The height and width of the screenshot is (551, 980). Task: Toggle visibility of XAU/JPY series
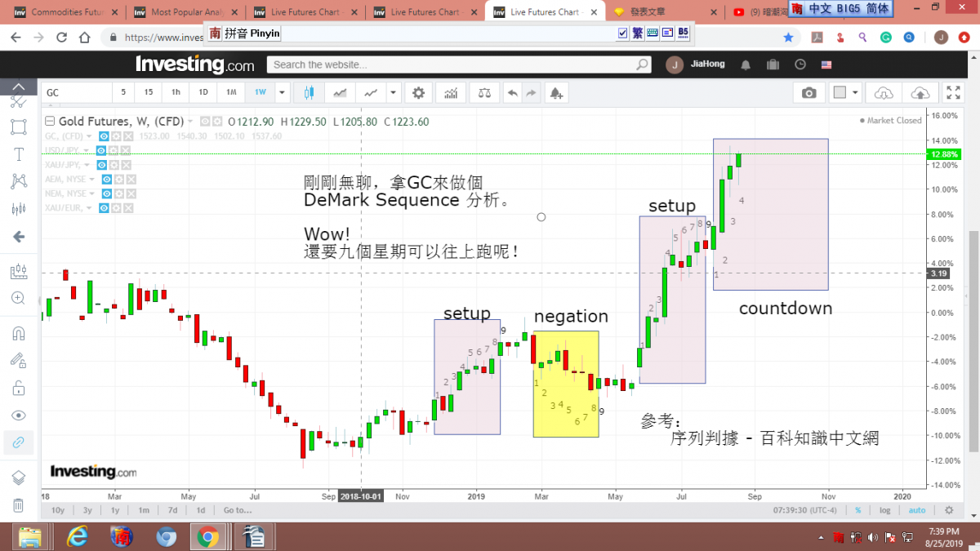[x=104, y=165]
